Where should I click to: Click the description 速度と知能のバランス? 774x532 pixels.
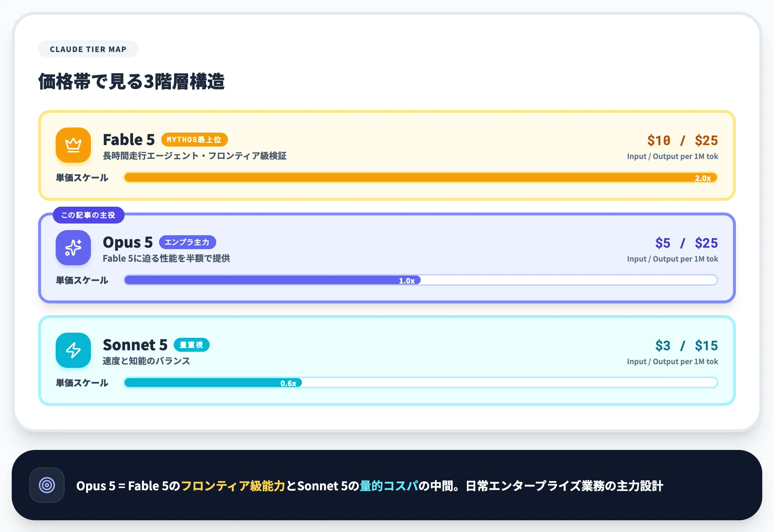click(x=146, y=361)
